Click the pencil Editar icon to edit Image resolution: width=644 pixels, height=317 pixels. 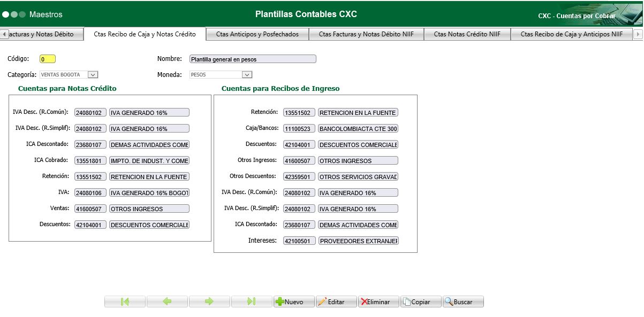click(336, 301)
